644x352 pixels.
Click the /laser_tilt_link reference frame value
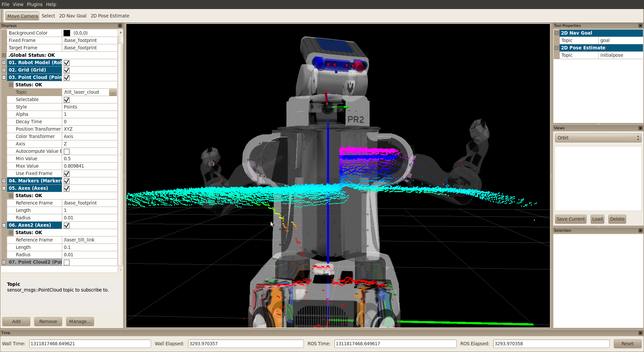coord(90,240)
